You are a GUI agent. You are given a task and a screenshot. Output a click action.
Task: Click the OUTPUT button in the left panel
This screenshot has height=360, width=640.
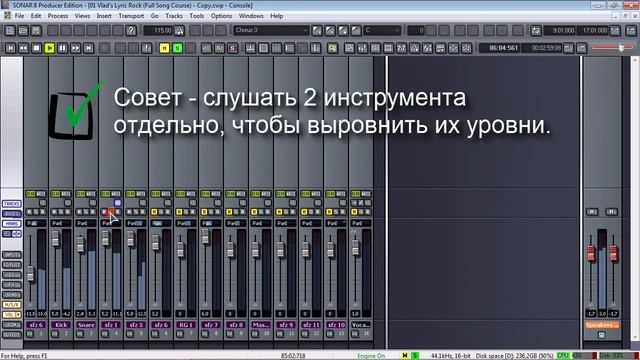(11, 335)
